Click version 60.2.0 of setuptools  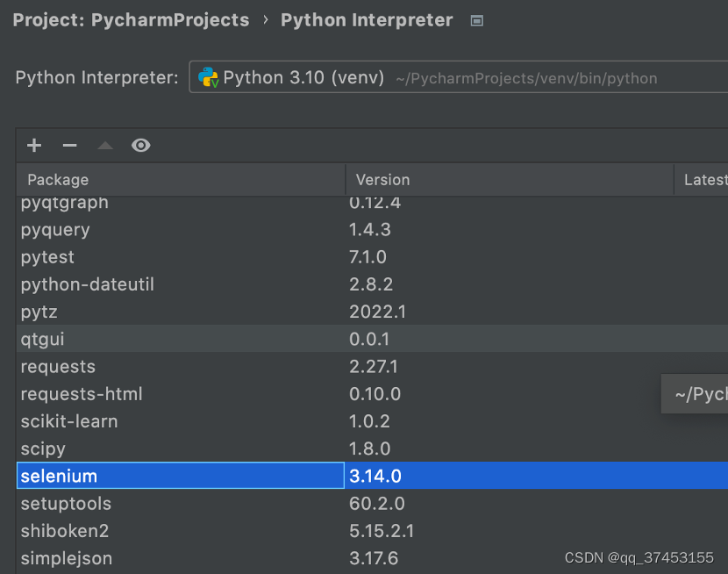[377, 504]
